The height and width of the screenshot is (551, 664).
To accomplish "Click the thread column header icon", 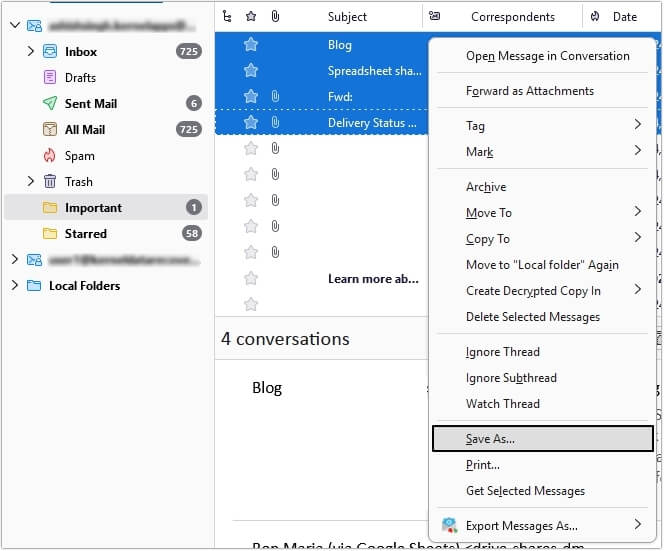I will (227, 17).
